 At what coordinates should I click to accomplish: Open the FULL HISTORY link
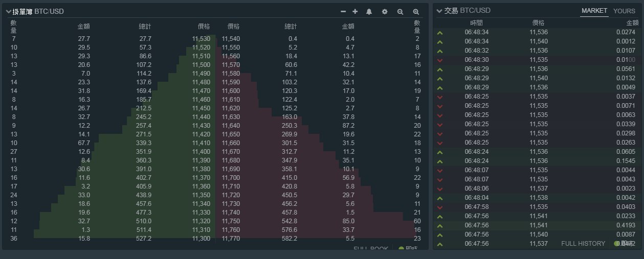click(x=583, y=244)
